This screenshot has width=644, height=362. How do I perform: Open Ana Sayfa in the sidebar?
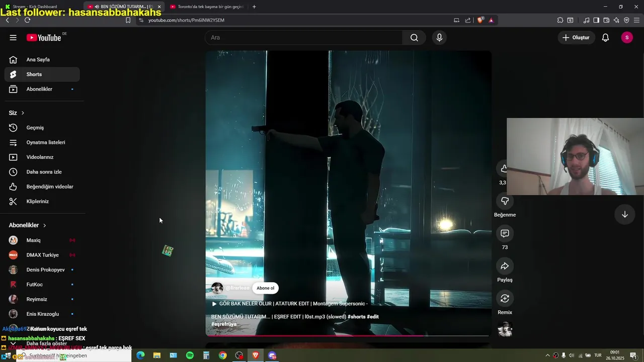pos(42,59)
